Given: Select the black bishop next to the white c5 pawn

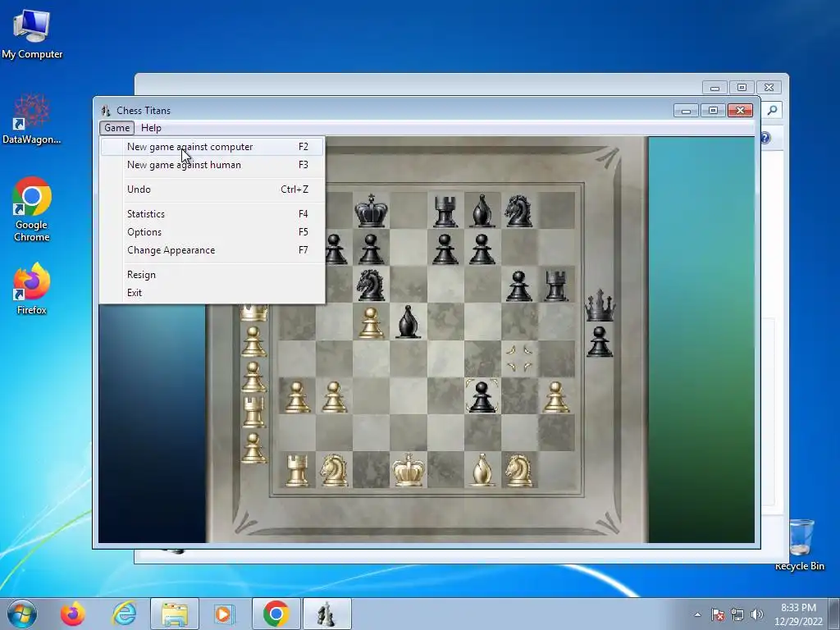Looking at the screenshot, I should 408,322.
